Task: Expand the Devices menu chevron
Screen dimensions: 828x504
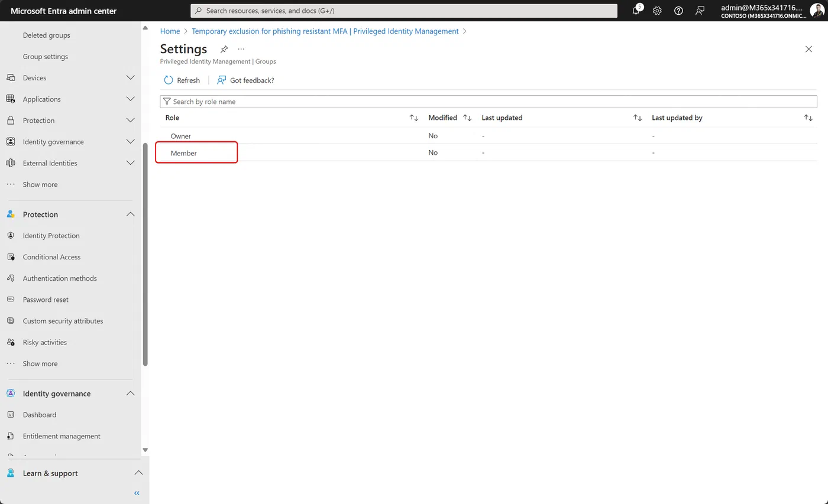Action: [x=131, y=78]
